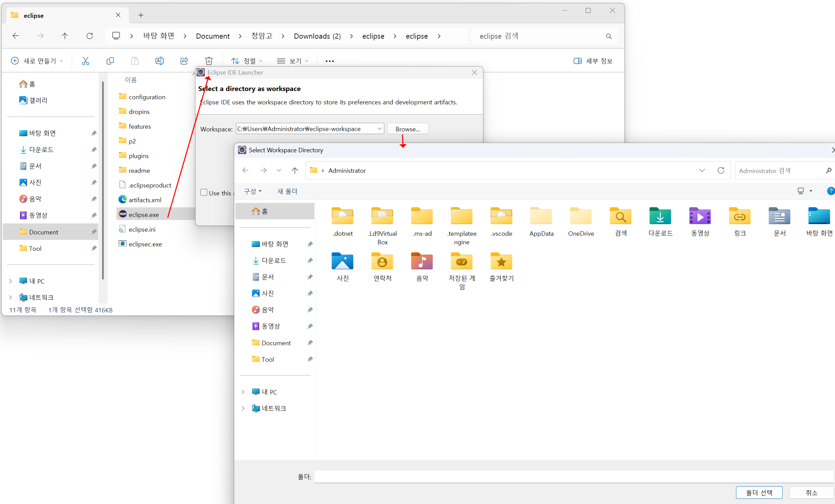Viewport: 835px width, 504px height.
Task: Select the .vscode folder
Action: (x=501, y=222)
